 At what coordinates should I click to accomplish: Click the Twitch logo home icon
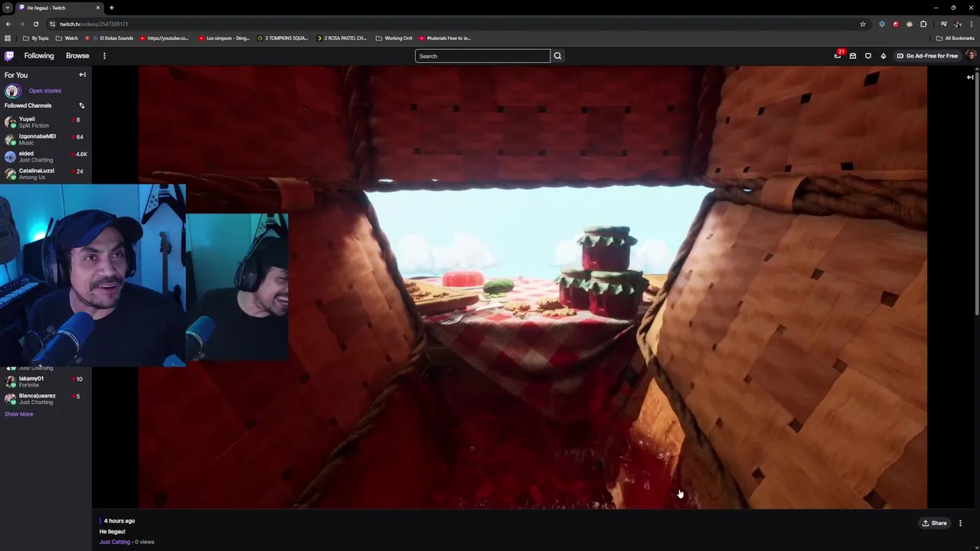click(9, 56)
